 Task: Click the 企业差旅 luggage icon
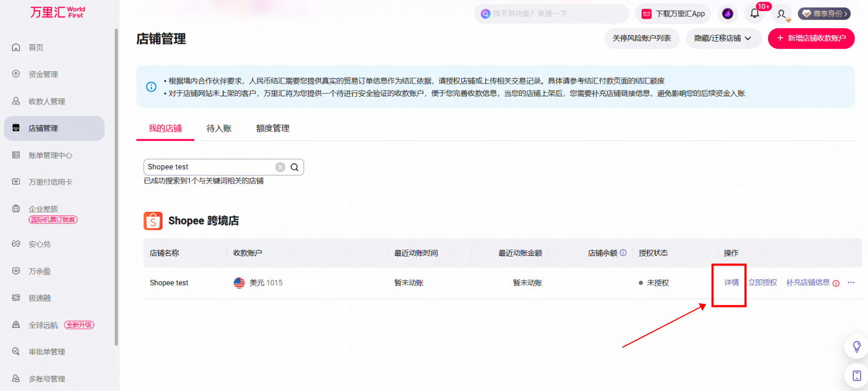[16, 209]
